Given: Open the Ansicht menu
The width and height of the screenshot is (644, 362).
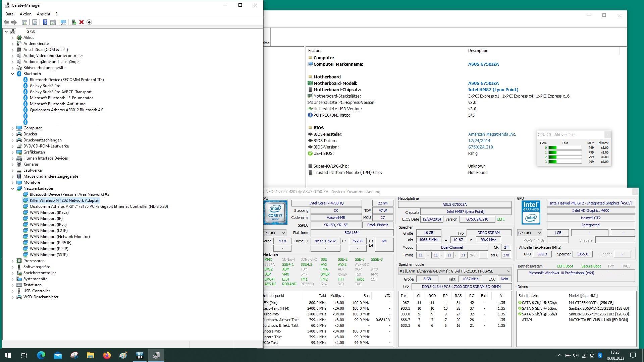Looking at the screenshot, I should (44, 14).
